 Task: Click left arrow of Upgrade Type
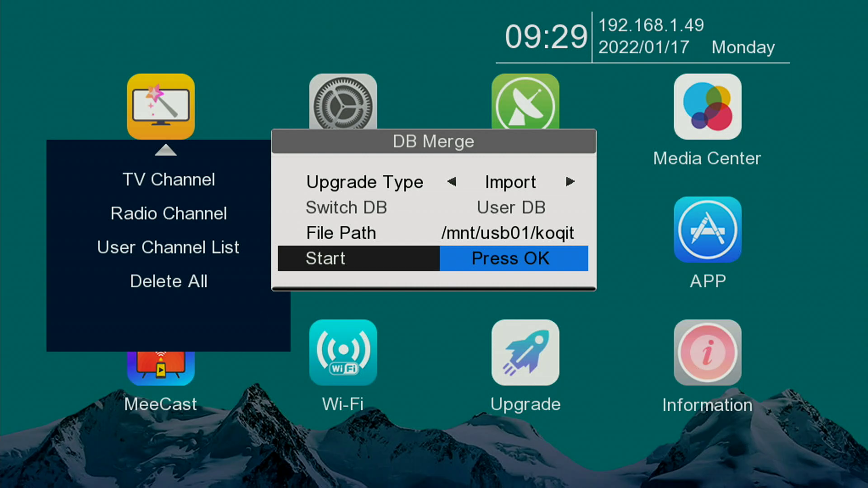[x=451, y=182]
